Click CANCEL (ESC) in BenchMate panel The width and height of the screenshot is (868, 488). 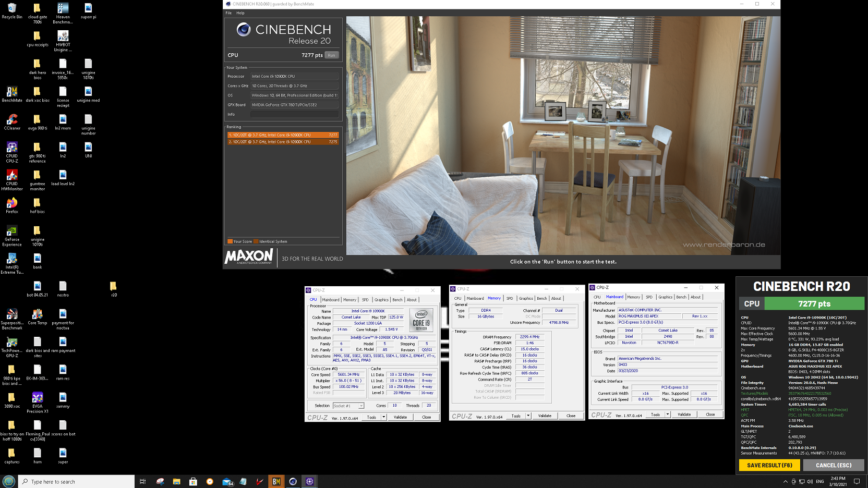pyautogui.click(x=834, y=465)
